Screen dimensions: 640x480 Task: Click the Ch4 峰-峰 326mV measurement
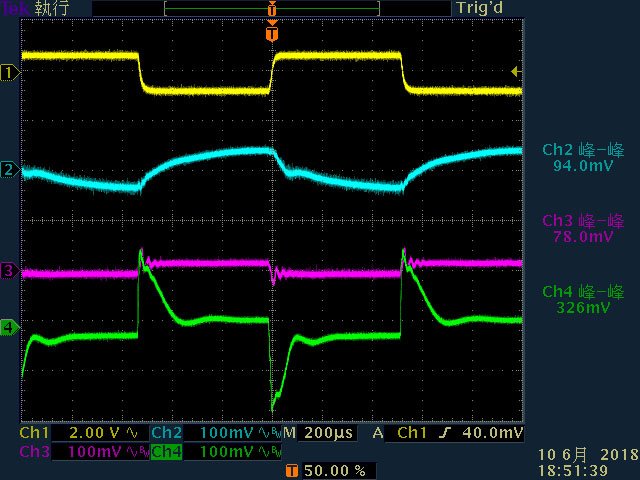583,299
